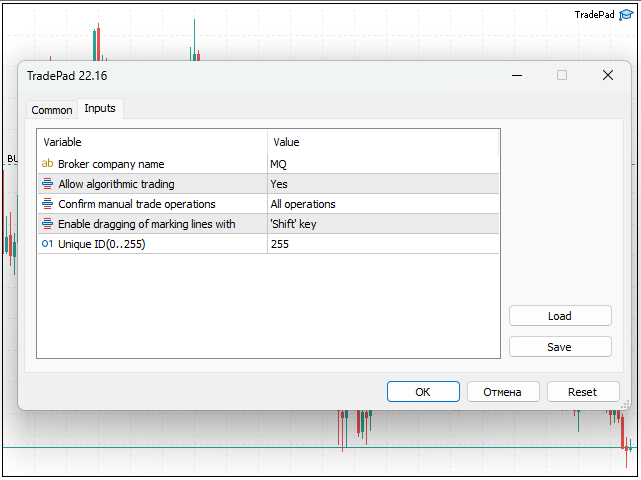
Task: Open the 'Shift' key value dropdown
Action: (x=382, y=224)
